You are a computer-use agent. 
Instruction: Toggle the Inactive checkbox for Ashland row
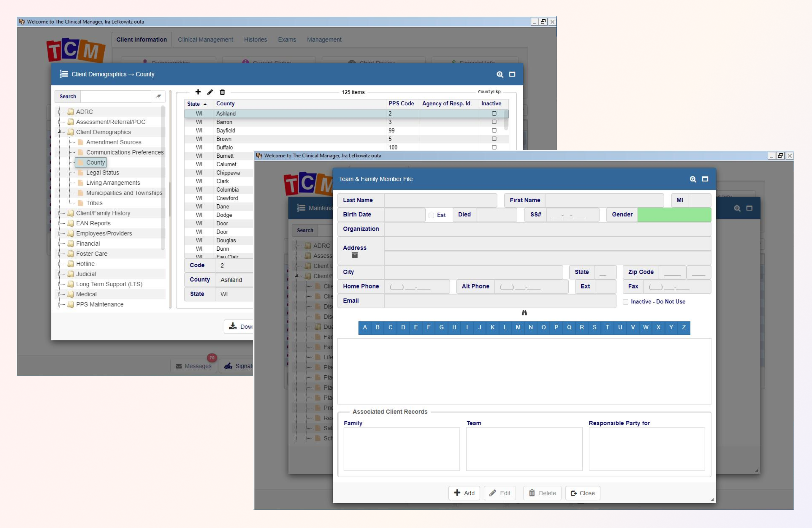(494, 113)
